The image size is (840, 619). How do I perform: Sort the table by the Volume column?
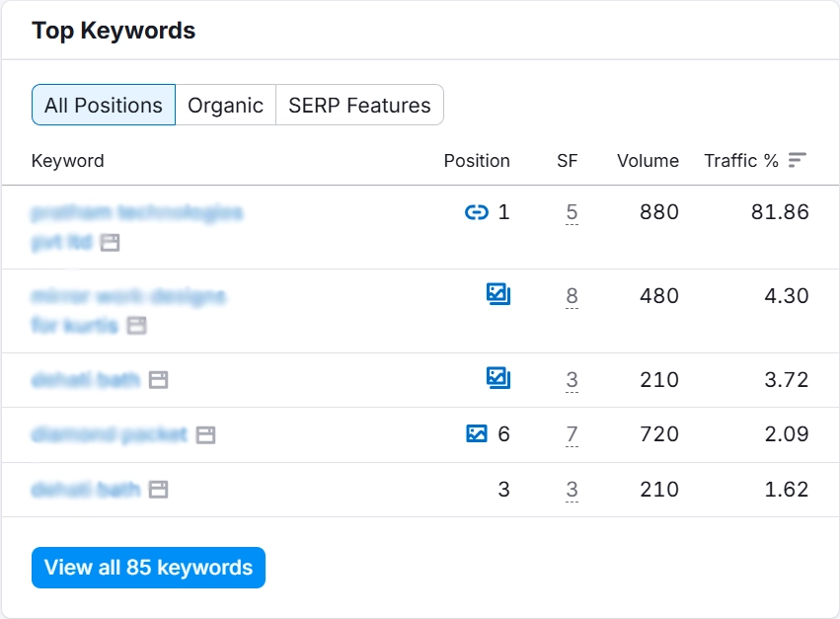click(648, 160)
